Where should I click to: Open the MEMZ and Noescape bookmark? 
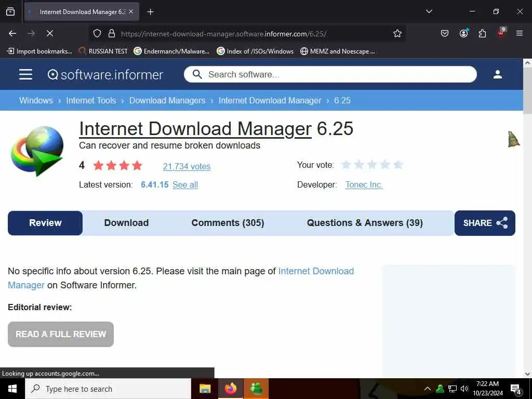[x=338, y=51]
